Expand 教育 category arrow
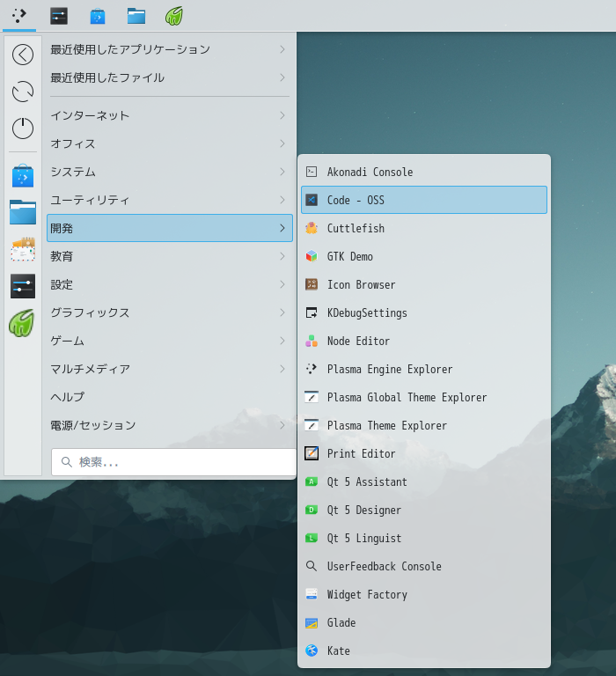Viewport: 616px width, 676px height. (x=282, y=256)
